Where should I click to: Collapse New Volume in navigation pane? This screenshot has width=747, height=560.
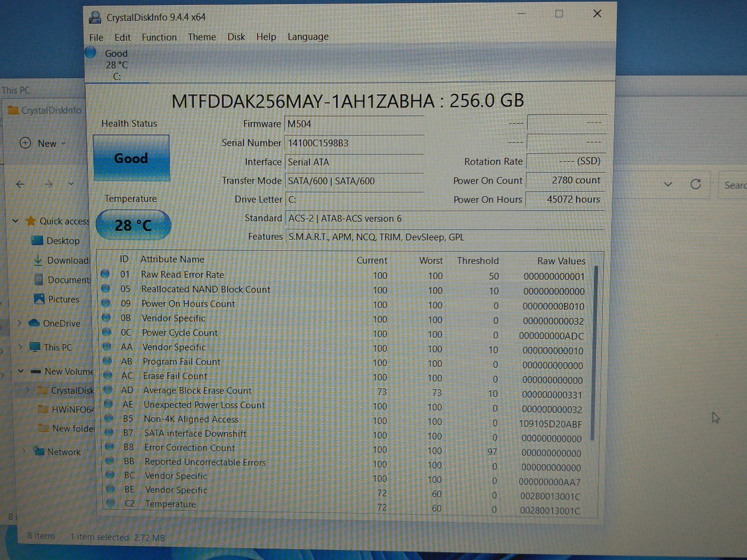(x=21, y=371)
